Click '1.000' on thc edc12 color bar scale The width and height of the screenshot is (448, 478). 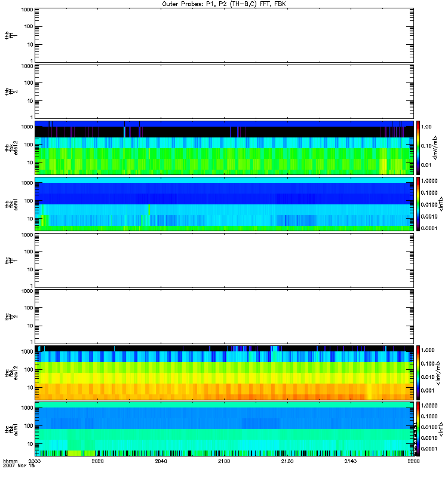(428, 350)
